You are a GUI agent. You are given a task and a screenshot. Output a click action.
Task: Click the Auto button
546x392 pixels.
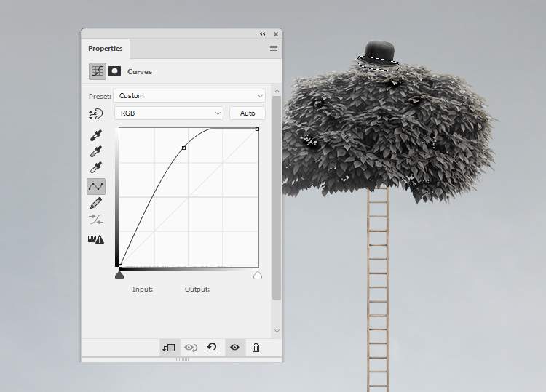pos(248,113)
